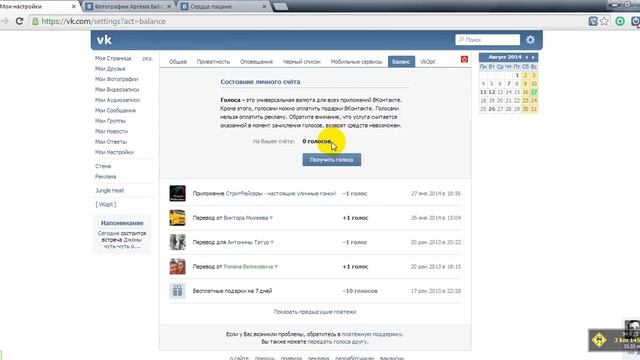This screenshot has height=360, width=640.
Task: Close the Фотографии Артёма browser tab
Action: (169, 7)
